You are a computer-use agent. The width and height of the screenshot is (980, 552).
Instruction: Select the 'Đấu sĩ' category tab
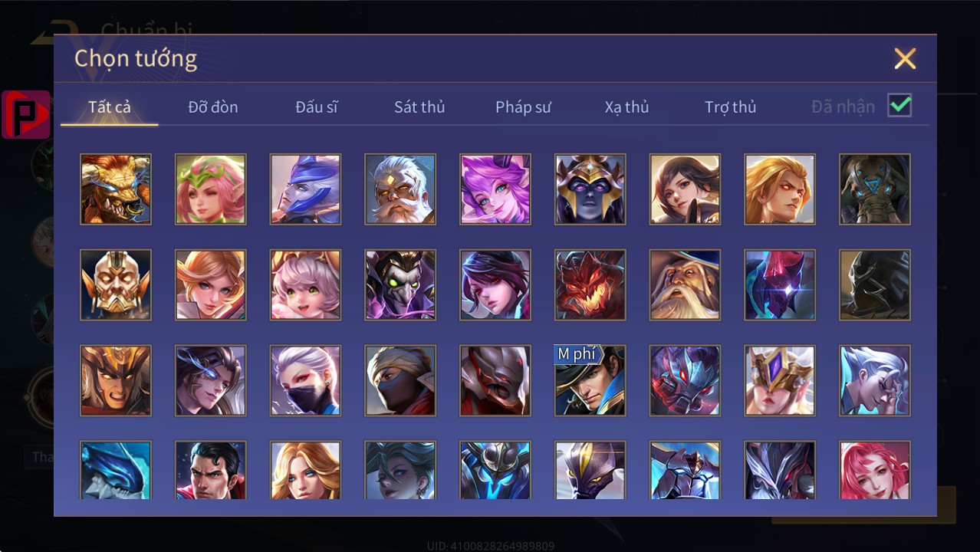pos(317,107)
